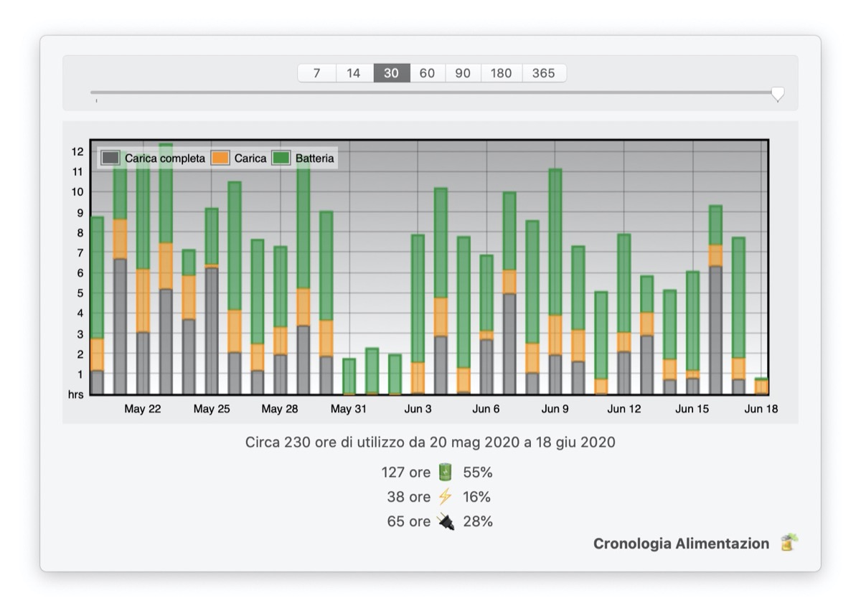Viewport: 861px width, 616px height.
Task: Click the short last bar above Jun 18
Action: [761, 387]
